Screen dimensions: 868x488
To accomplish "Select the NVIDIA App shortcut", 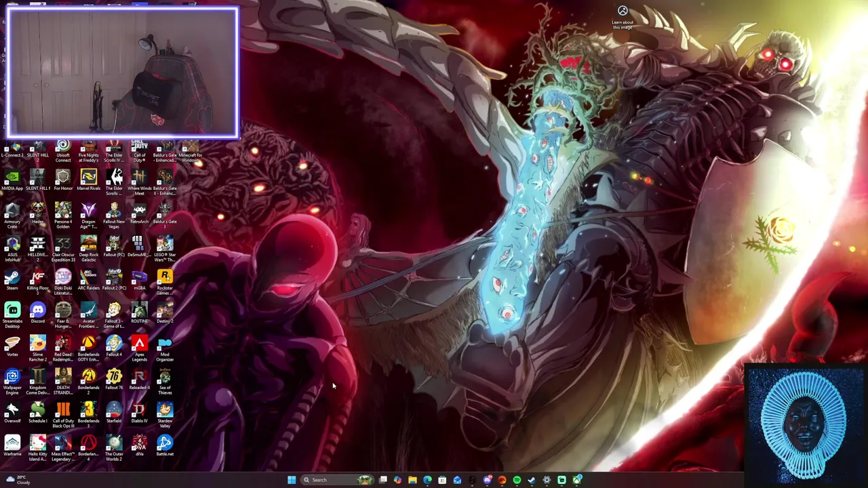I will click(x=12, y=181).
